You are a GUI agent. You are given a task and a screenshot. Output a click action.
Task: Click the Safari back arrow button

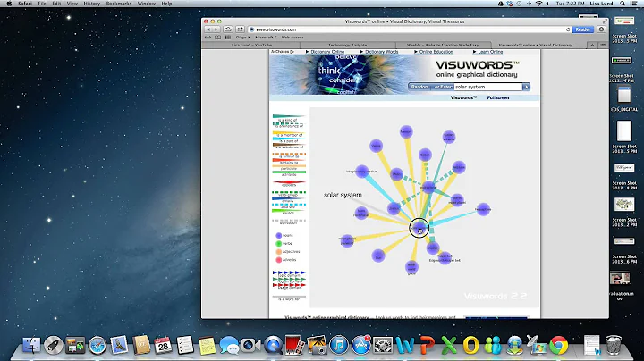coord(208,29)
